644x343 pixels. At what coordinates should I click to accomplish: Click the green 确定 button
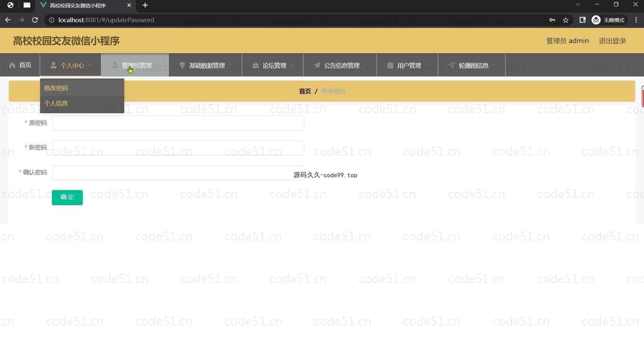point(67,197)
